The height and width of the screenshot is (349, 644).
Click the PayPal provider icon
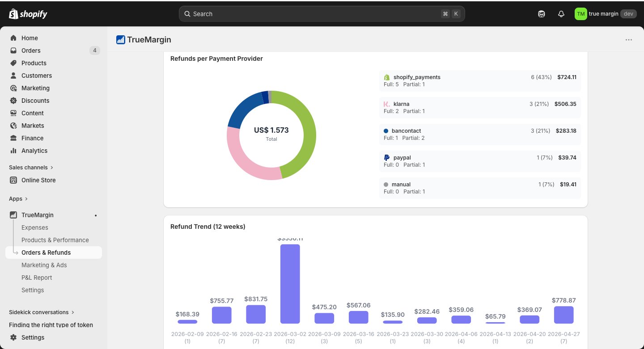(387, 158)
